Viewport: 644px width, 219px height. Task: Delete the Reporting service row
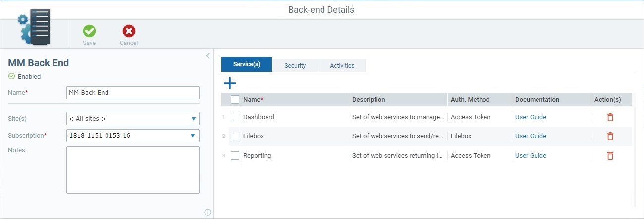610,156
